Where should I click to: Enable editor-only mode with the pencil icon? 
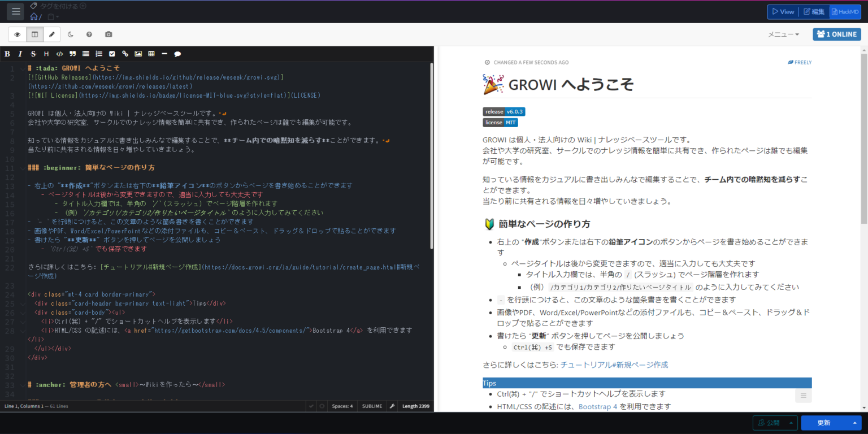tap(52, 34)
